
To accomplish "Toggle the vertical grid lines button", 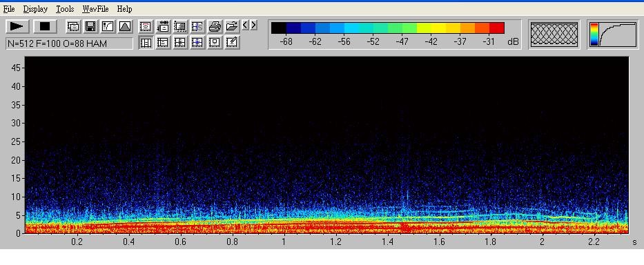I will coord(146,42).
